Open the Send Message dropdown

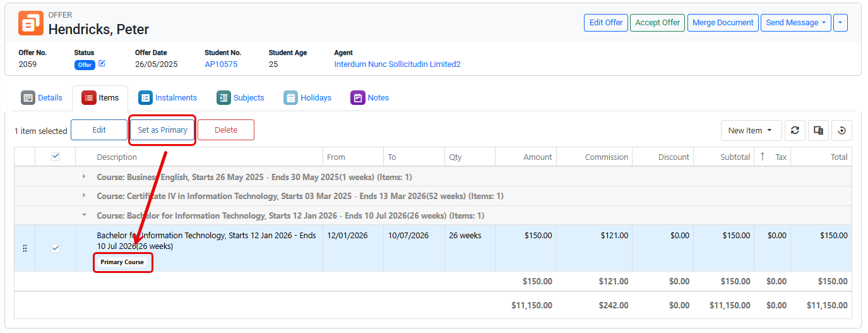click(x=795, y=23)
